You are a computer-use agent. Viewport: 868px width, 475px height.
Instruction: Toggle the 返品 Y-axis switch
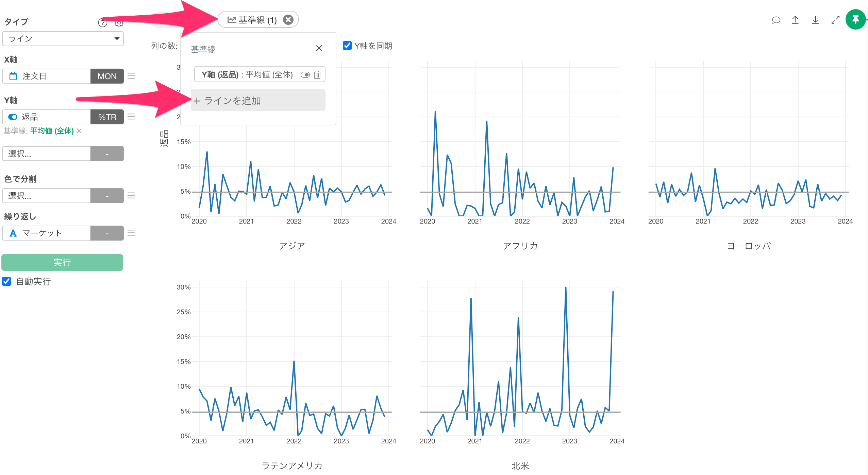13,117
